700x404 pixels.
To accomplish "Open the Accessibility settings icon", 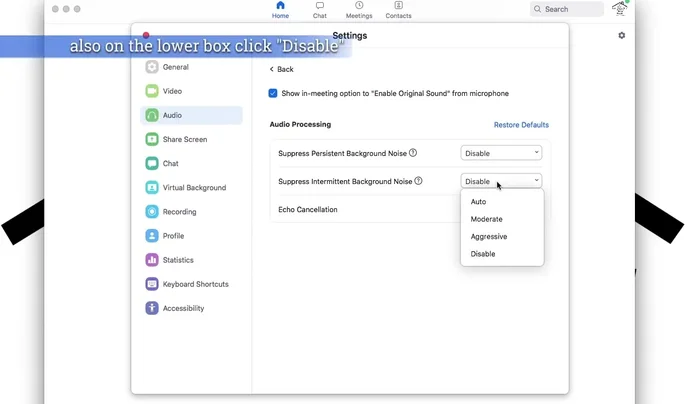I will click(152, 308).
